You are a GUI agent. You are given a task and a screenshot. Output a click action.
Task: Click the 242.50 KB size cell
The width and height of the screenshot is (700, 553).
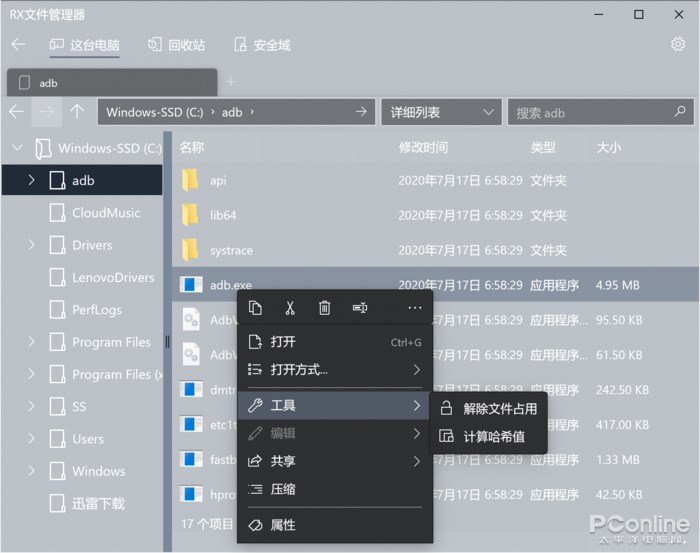coord(622,390)
